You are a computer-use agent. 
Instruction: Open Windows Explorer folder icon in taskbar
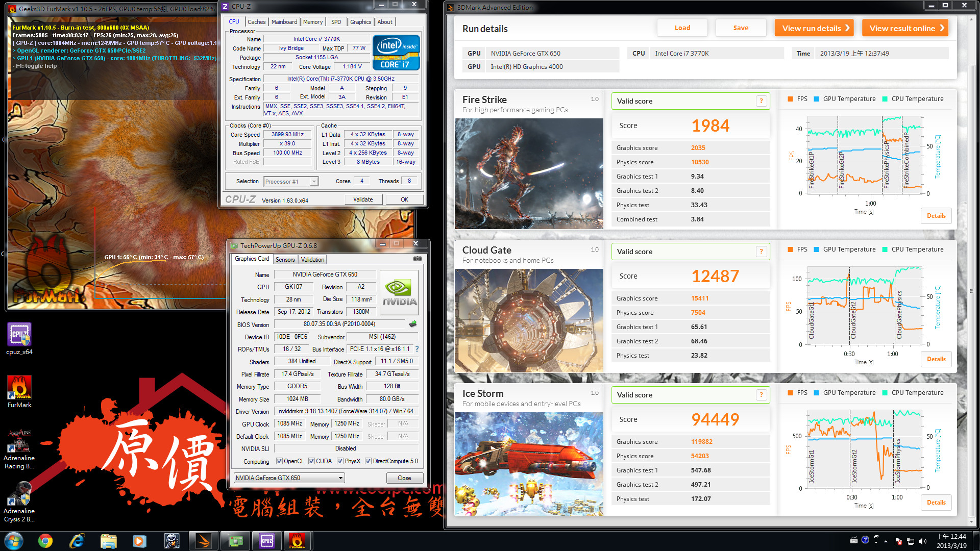pyautogui.click(x=109, y=541)
